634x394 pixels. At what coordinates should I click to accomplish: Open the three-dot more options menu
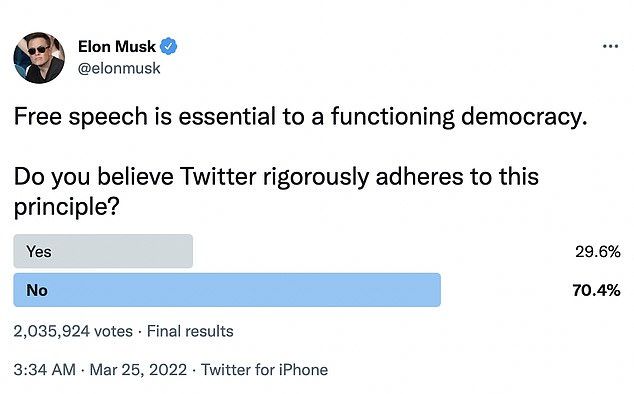click(x=610, y=46)
